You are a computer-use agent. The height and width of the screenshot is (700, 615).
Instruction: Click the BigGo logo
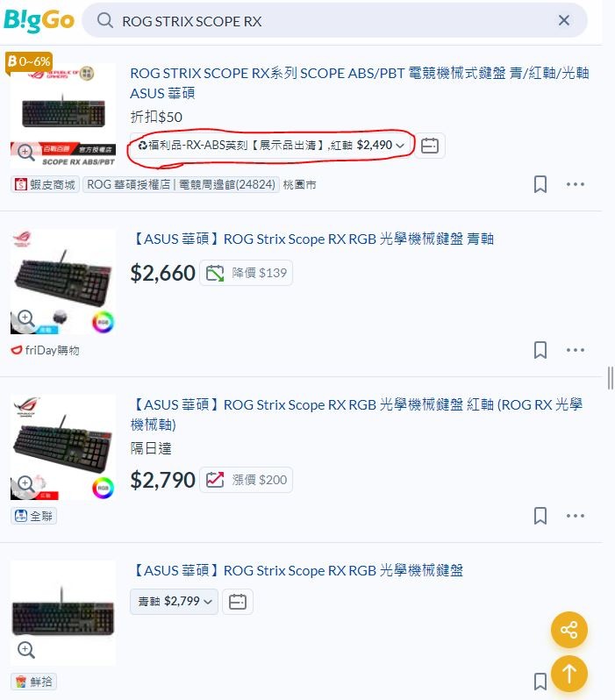point(39,20)
